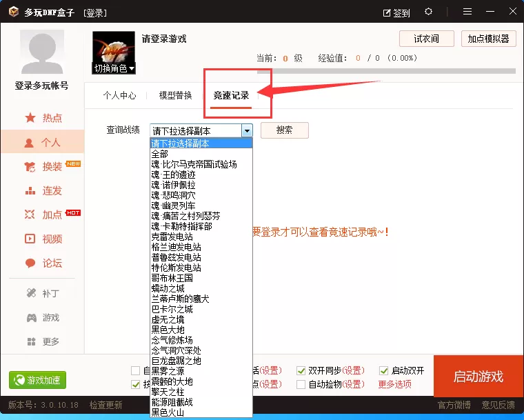Switch to 竞速记录 tab
The width and height of the screenshot is (524, 420).
point(231,96)
